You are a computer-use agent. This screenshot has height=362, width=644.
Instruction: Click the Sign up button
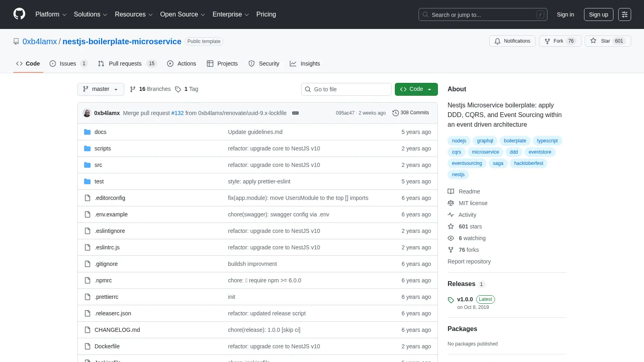(x=599, y=14)
